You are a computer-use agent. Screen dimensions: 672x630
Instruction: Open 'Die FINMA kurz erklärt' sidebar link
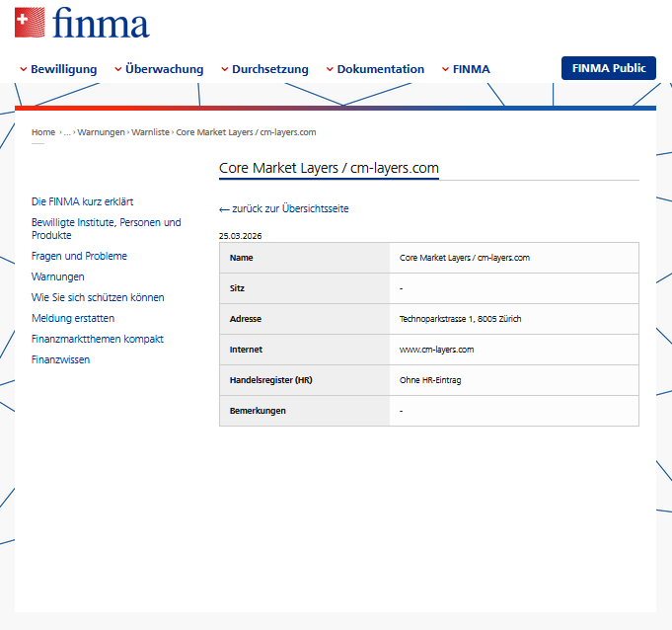click(82, 201)
